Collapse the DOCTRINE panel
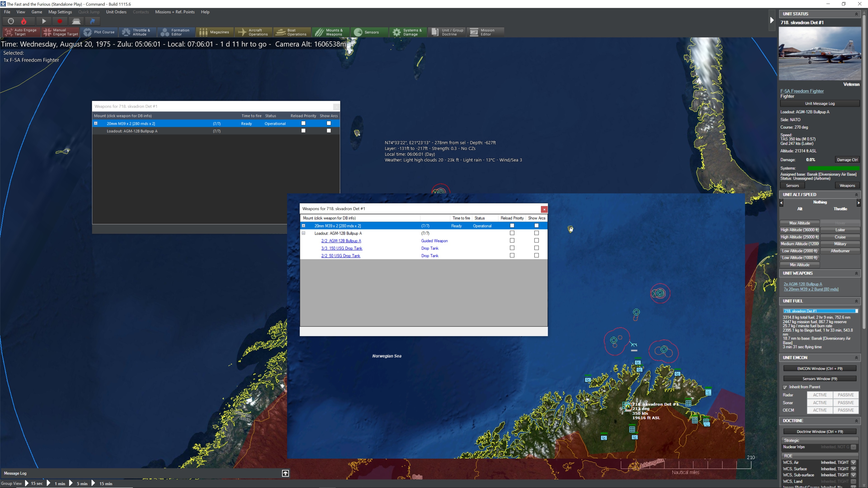This screenshot has height=488, width=868. [856, 421]
